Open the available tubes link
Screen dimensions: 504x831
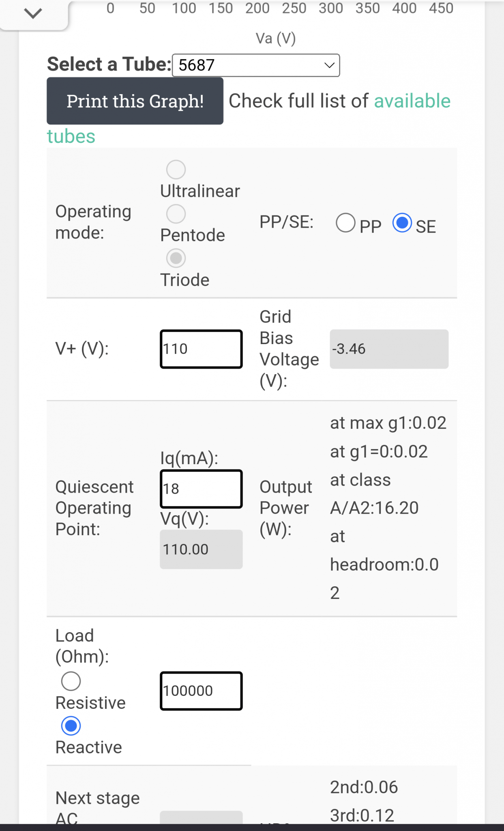412,101
